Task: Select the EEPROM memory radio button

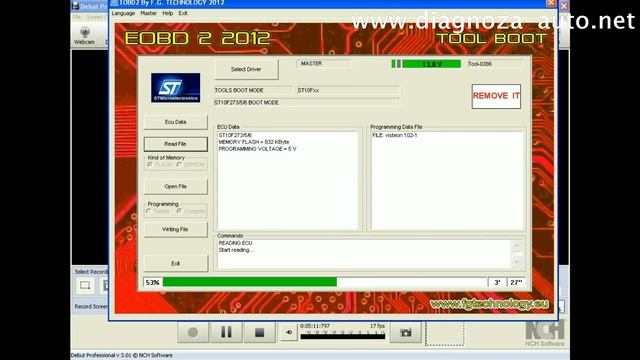Action: click(179, 164)
